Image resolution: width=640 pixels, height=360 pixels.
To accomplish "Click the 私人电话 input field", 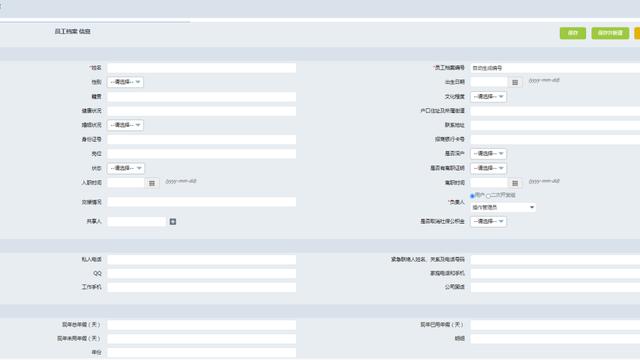I will point(202,260).
